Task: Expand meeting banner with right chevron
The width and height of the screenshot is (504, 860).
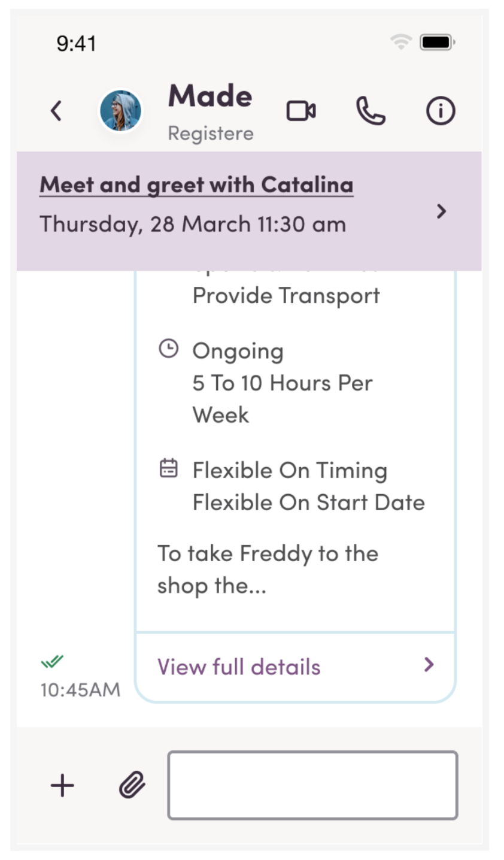Action: [x=442, y=211]
